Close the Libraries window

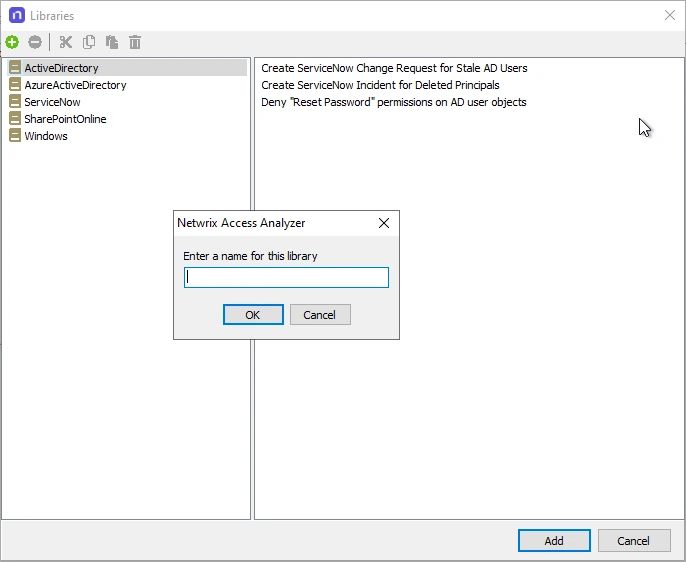coord(669,15)
